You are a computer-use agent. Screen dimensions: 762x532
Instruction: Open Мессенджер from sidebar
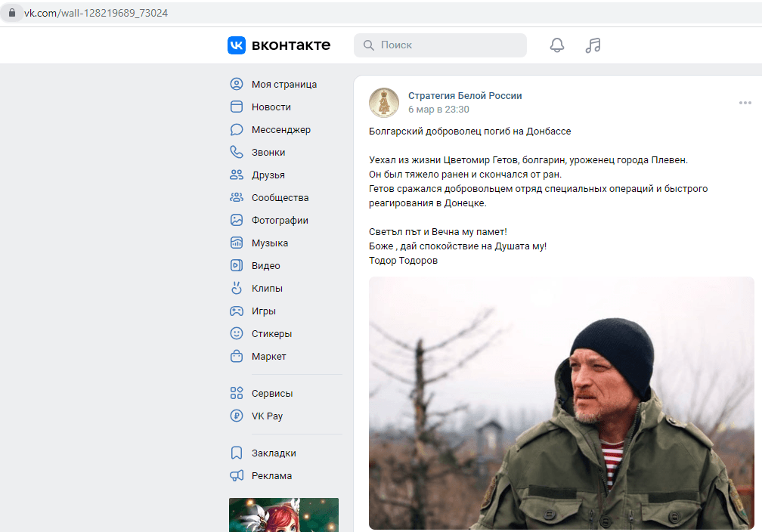tap(281, 130)
